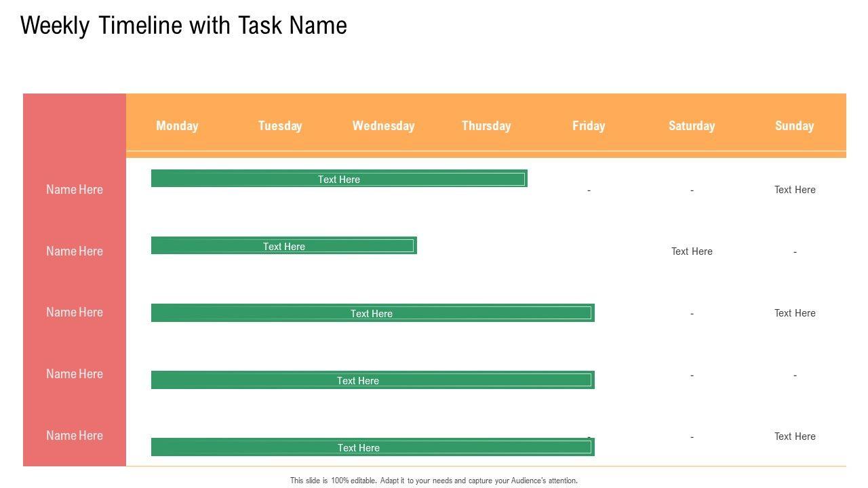
Task: Select the shortest green task bar
Action: [283, 246]
